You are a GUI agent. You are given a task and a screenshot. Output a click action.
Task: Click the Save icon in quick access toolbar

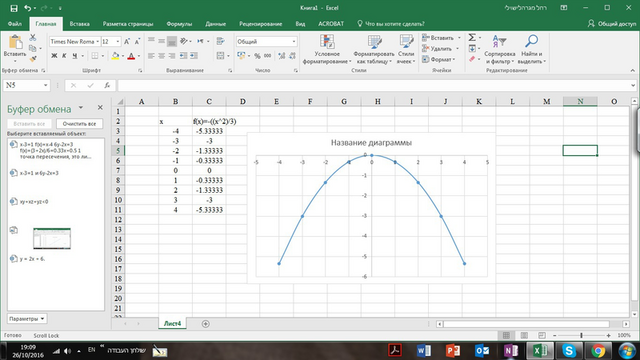click(x=13, y=8)
